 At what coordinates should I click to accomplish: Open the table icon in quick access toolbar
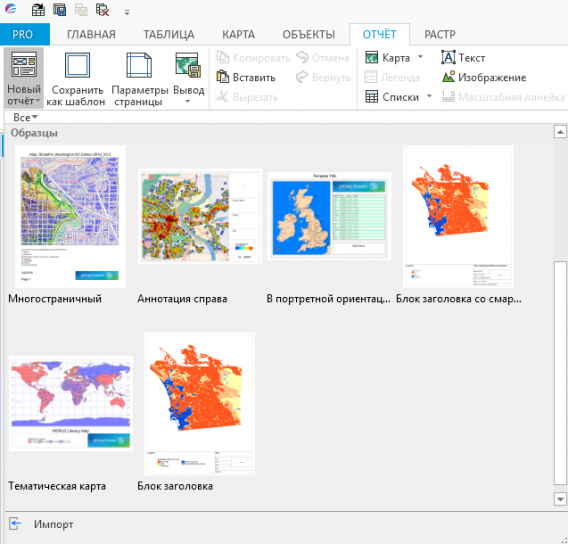[38, 9]
